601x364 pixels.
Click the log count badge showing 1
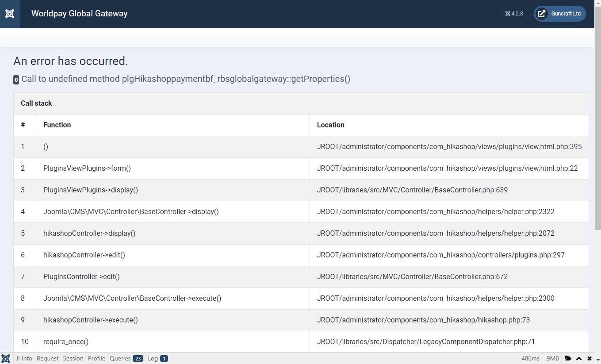(x=164, y=358)
